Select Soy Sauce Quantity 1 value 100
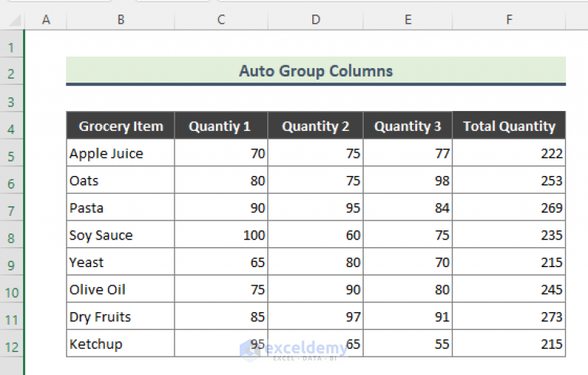The height and width of the screenshot is (375, 588). [x=221, y=235]
